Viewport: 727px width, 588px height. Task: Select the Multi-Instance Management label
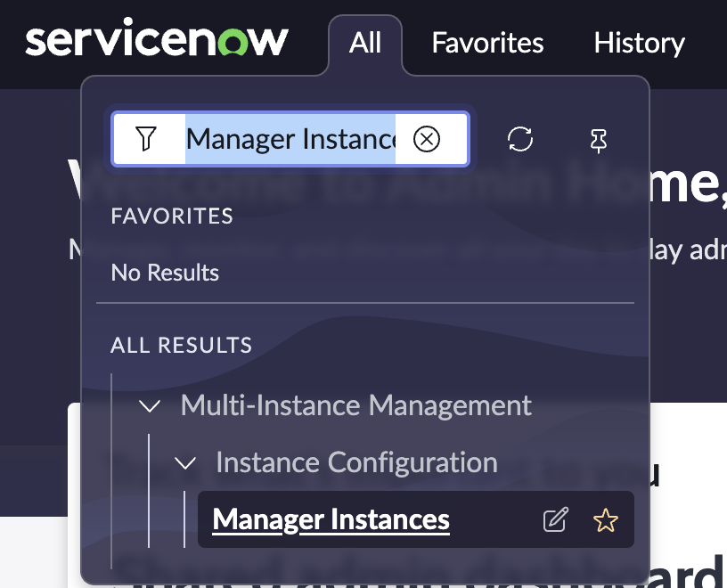(x=356, y=405)
